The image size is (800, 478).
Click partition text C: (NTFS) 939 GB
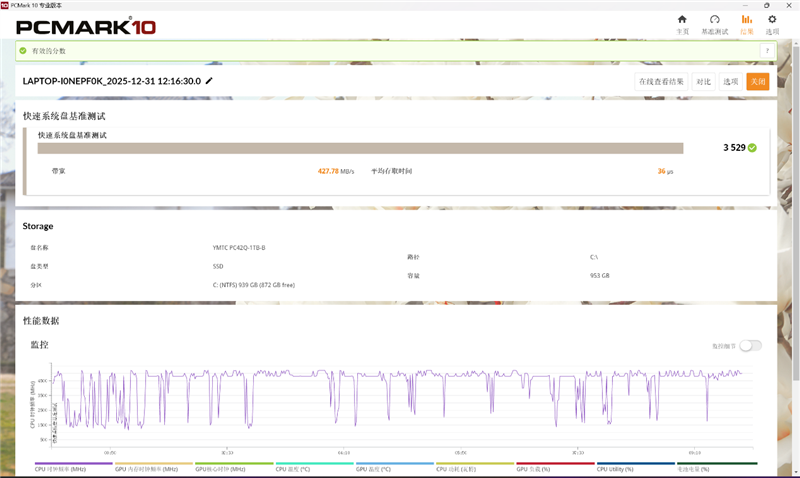pyautogui.click(x=254, y=285)
